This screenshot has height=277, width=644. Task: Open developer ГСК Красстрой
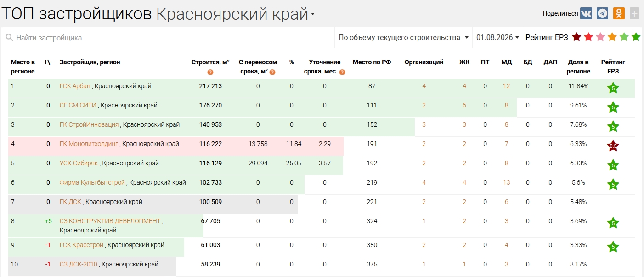[81, 245]
